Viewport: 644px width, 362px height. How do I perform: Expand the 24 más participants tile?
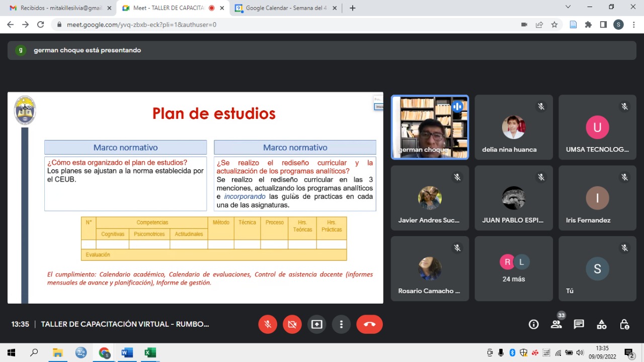513,269
